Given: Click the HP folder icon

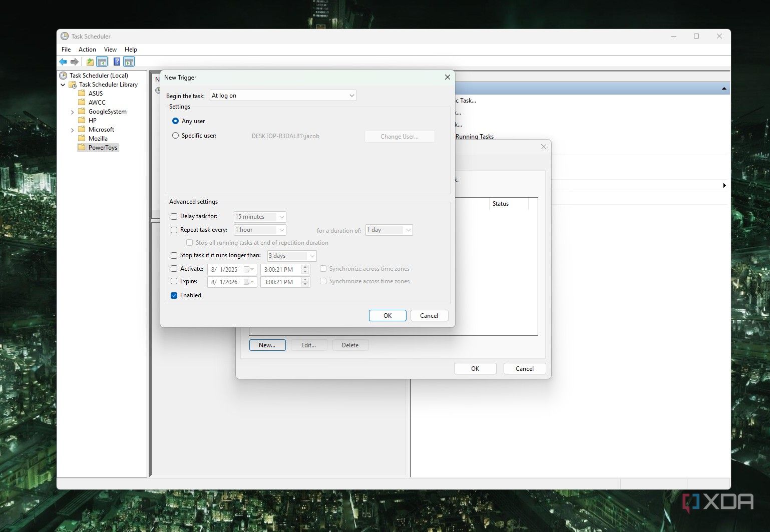Looking at the screenshot, I should (x=82, y=121).
